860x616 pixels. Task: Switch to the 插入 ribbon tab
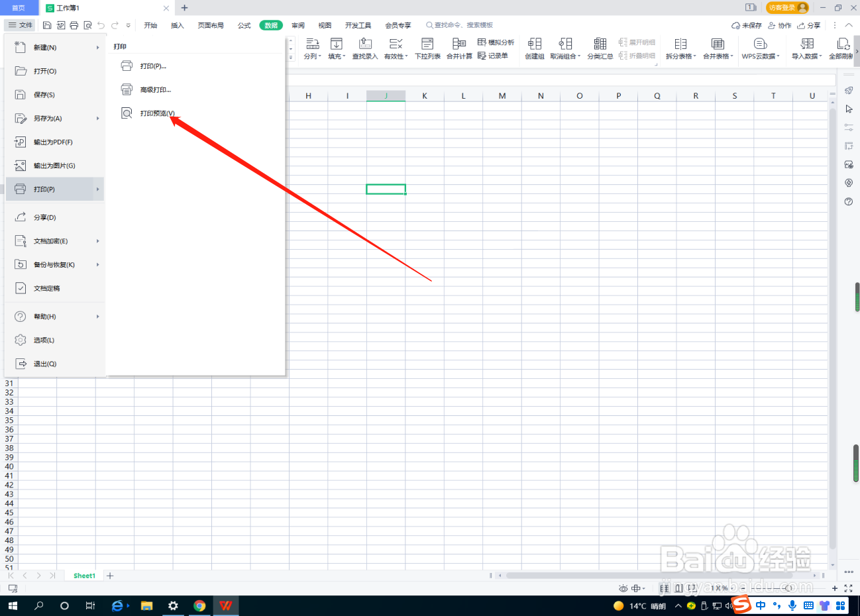[177, 25]
